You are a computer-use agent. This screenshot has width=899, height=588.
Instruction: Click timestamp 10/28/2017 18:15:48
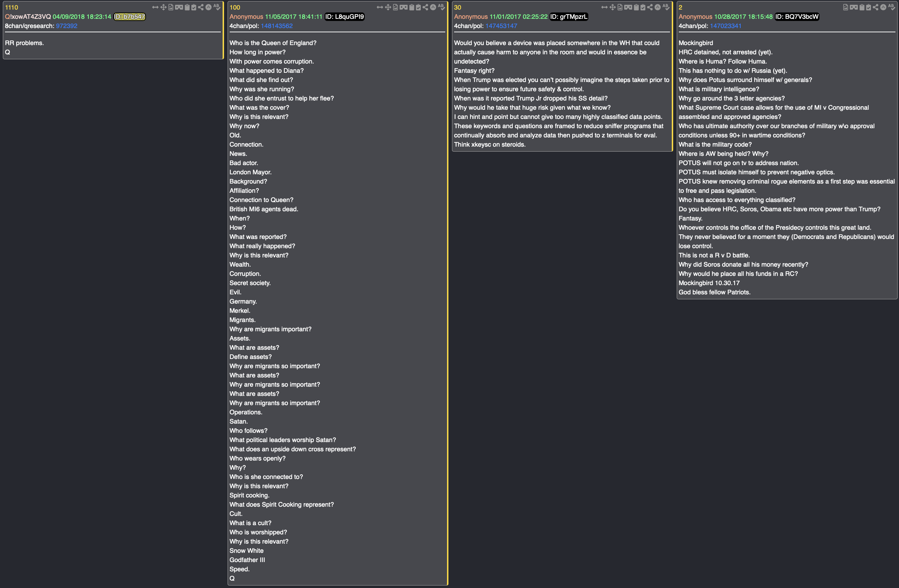tap(744, 17)
